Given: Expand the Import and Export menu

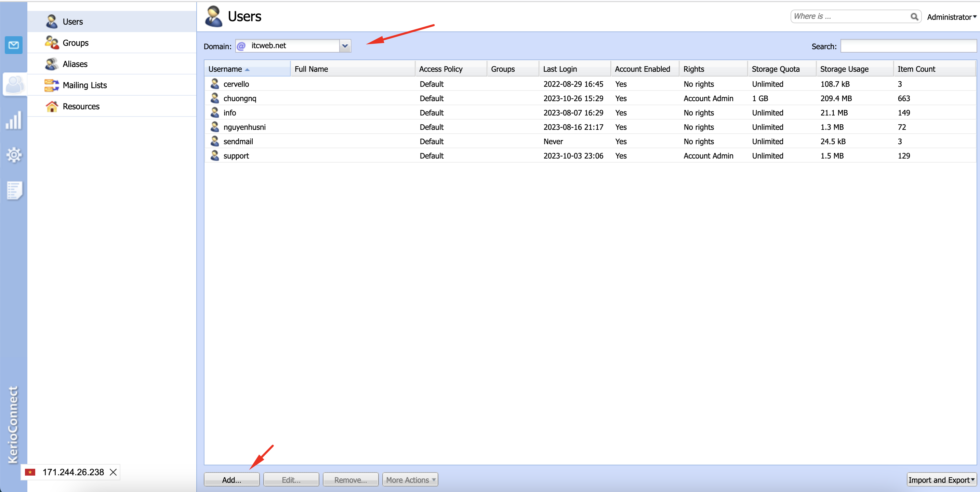Looking at the screenshot, I should click(x=941, y=480).
